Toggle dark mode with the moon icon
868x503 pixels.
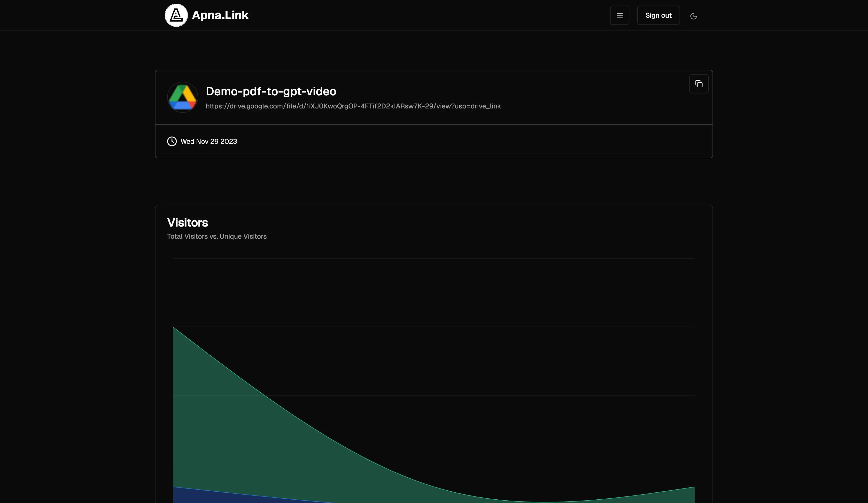693,16
